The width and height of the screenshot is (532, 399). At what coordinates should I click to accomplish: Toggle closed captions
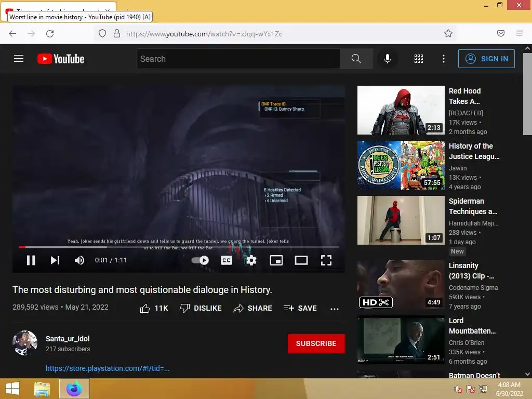[x=227, y=260]
